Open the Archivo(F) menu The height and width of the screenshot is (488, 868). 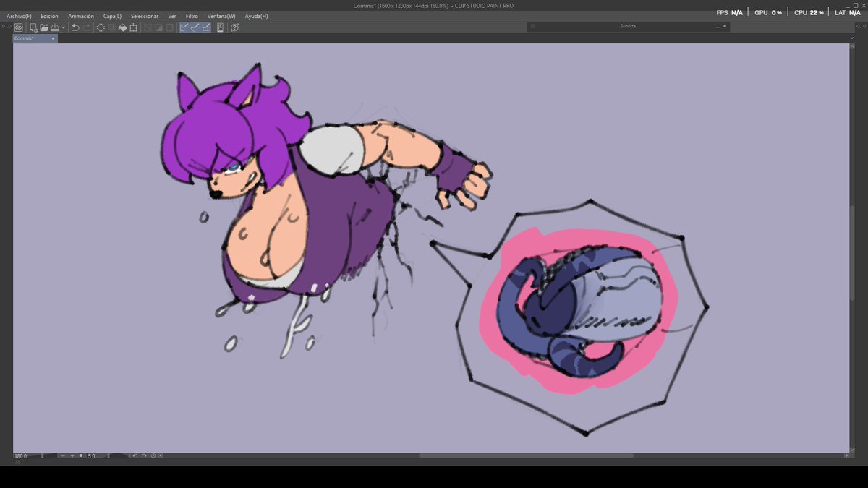pyautogui.click(x=19, y=16)
